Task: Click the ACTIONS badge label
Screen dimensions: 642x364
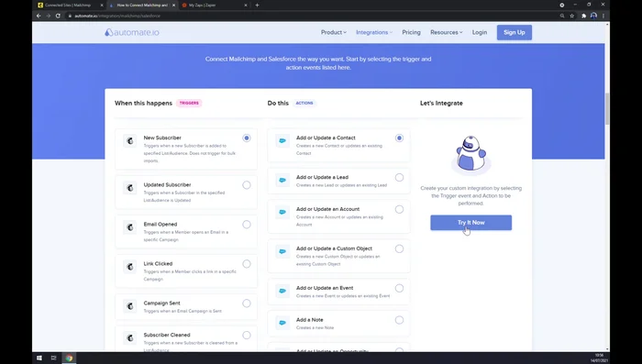Action: 304,104
